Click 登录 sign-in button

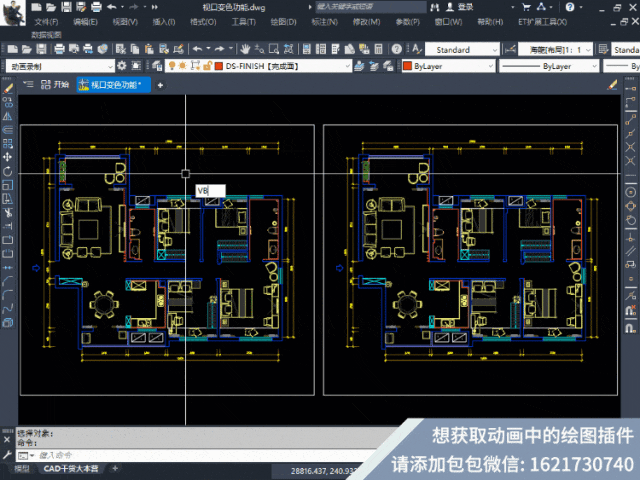click(460, 7)
